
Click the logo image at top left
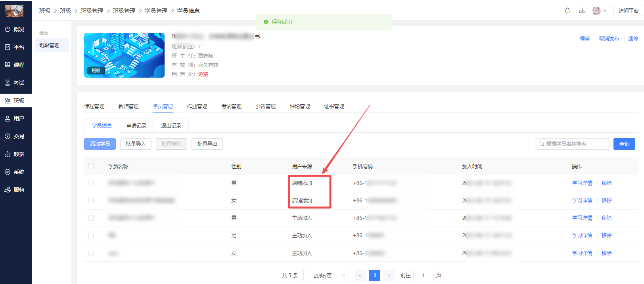[14, 11]
